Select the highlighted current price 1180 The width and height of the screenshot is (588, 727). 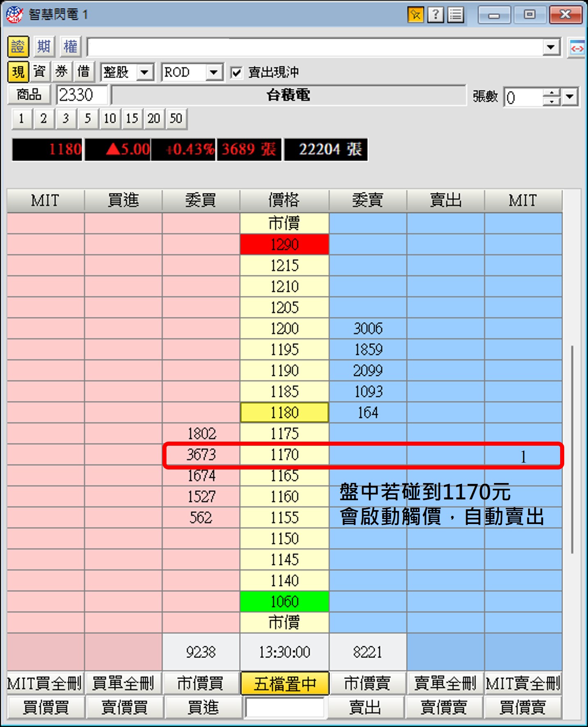pos(285,412)
